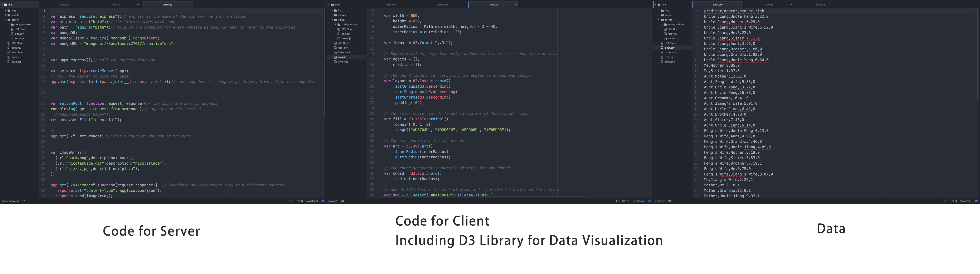Viewport: 980px width, 274px height.
Task: Switch to debt.csv tab in left window
Action: (65, 5)
